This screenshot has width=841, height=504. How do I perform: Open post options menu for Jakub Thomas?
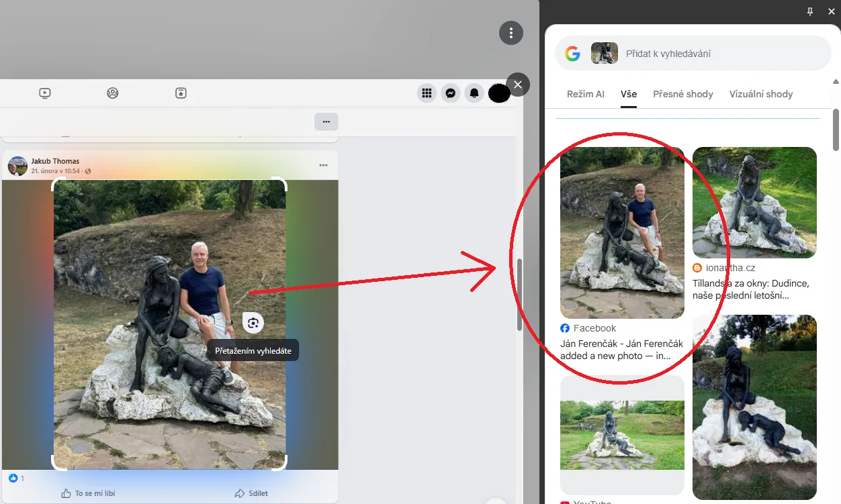point(323,165)
